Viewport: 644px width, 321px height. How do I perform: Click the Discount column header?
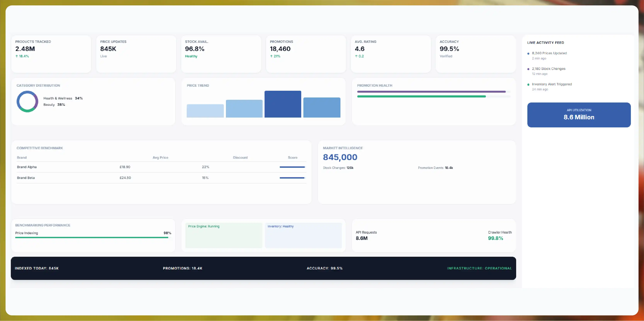click(240, 158)
